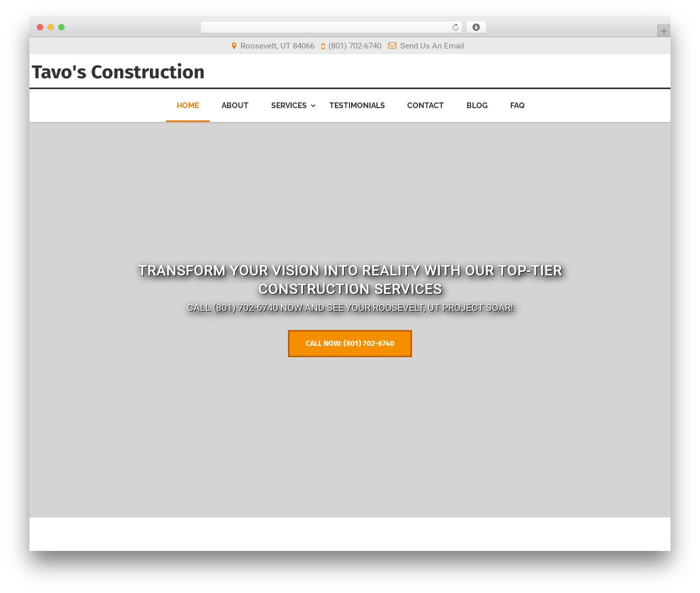The width and height of the screenshot is (700, 593).
Task: Click the Send Us An Email link
Action: pyautogui.click(x=431, y=46)
